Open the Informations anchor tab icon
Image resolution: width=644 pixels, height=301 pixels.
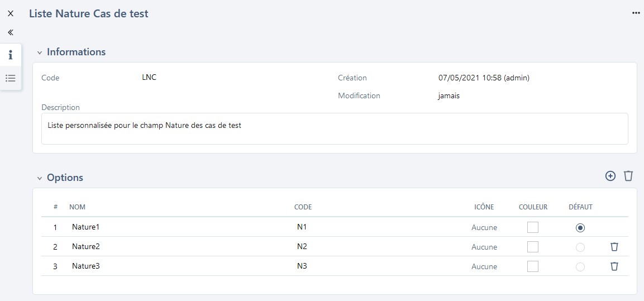coord(11,55)
